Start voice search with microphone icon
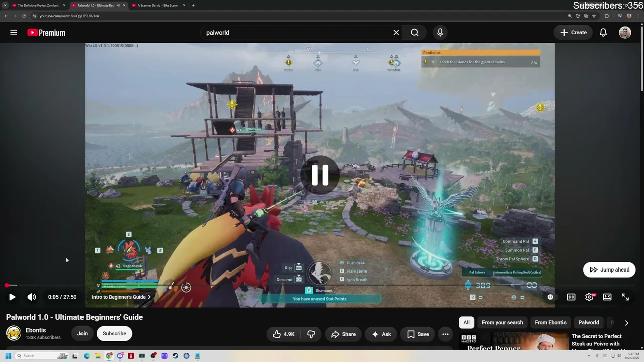This screenshot has height=362, width=644. pos(440,33)
